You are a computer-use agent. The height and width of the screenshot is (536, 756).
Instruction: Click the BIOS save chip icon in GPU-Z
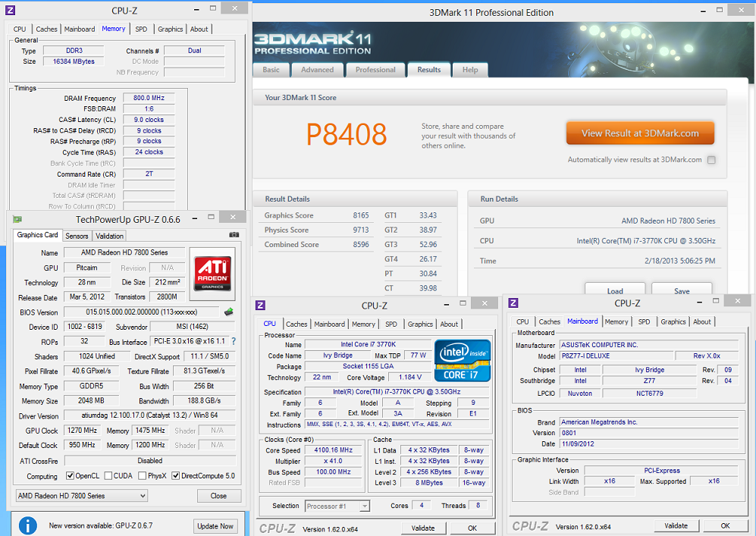228,312
